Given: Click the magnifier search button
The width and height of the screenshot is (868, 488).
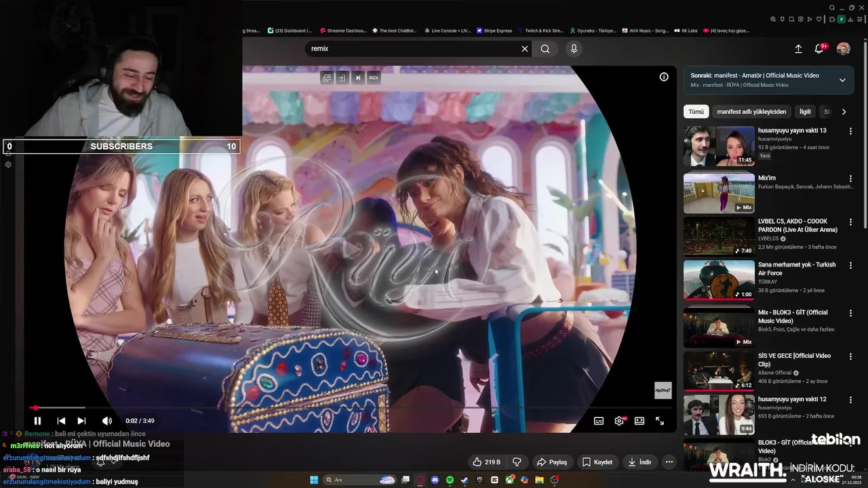Looking at the screenshot, I should pos(545,49).
